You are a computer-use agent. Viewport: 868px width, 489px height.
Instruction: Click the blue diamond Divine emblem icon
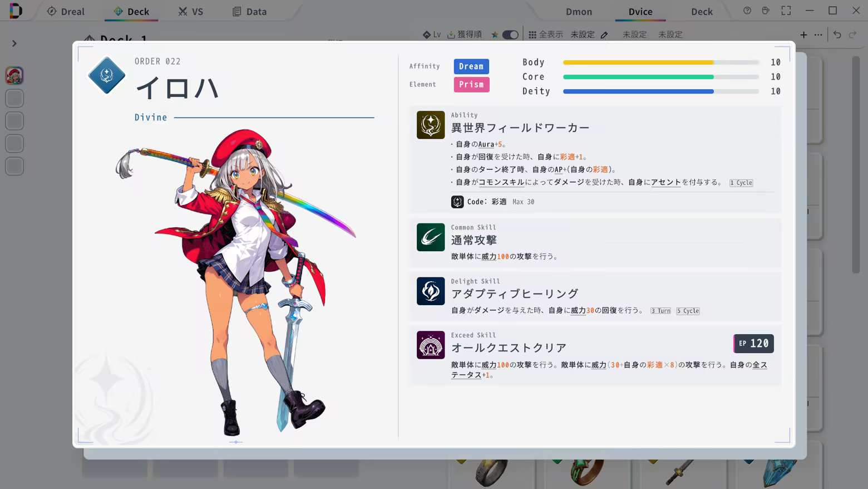[106, 75]
